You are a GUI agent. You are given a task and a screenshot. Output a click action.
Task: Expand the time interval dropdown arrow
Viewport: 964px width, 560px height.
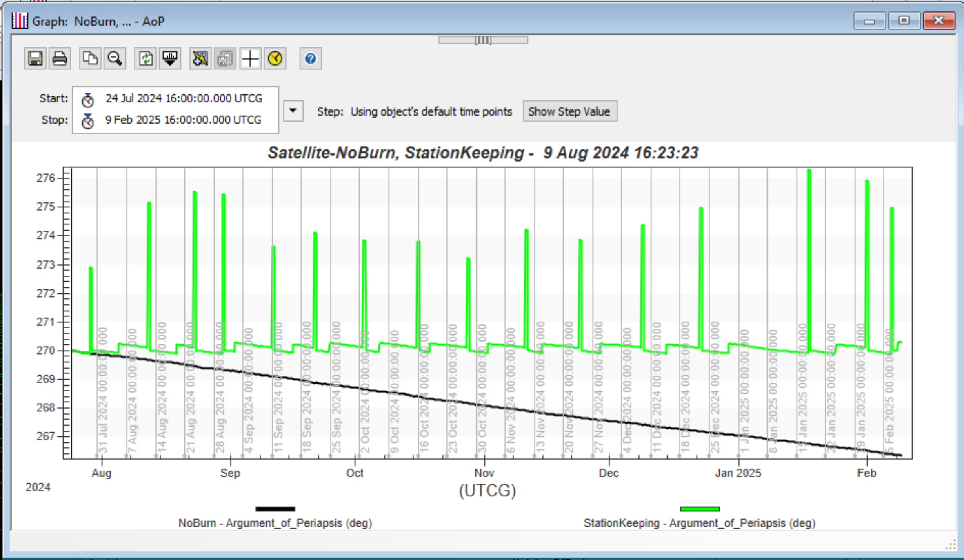(293, 111)
